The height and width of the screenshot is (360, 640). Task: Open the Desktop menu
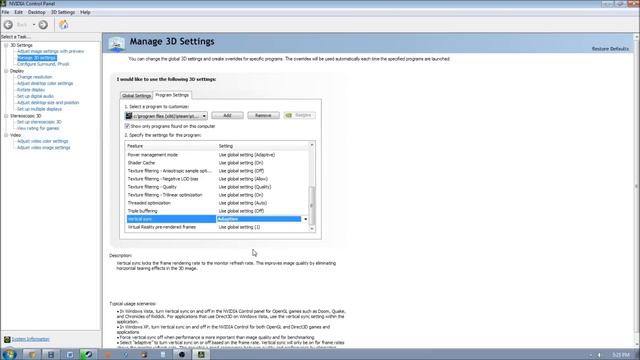37,12
